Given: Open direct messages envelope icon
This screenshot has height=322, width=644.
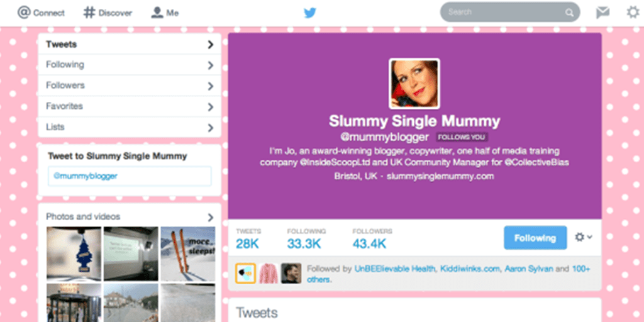Looking at the screenshot, I should pyautogui.click(x=602, y=13).
